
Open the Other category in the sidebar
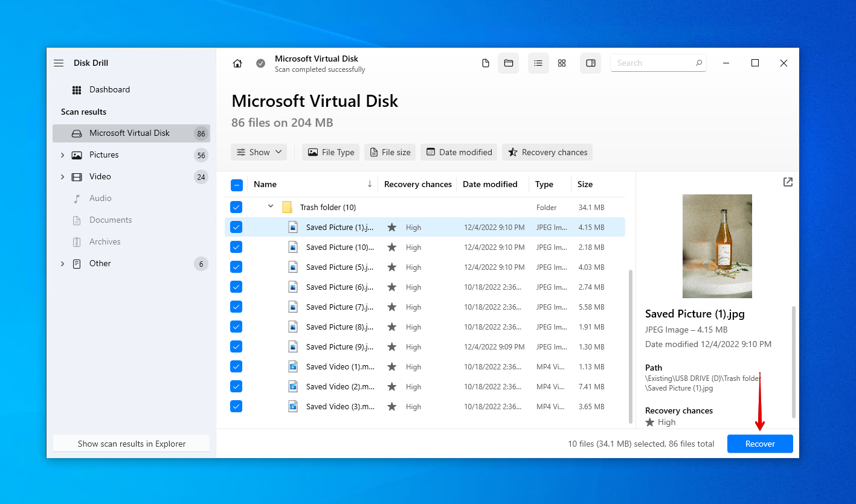(x=100, y=263)
